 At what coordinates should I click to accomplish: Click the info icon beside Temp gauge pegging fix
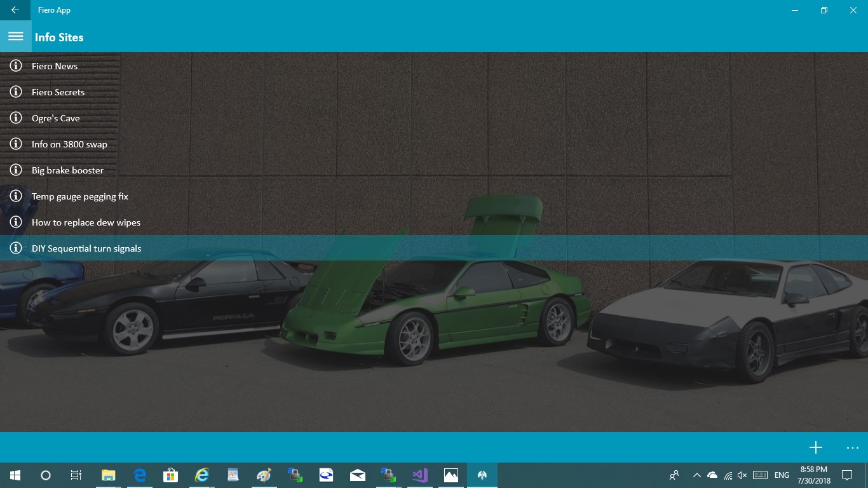[x=16, y=196]
